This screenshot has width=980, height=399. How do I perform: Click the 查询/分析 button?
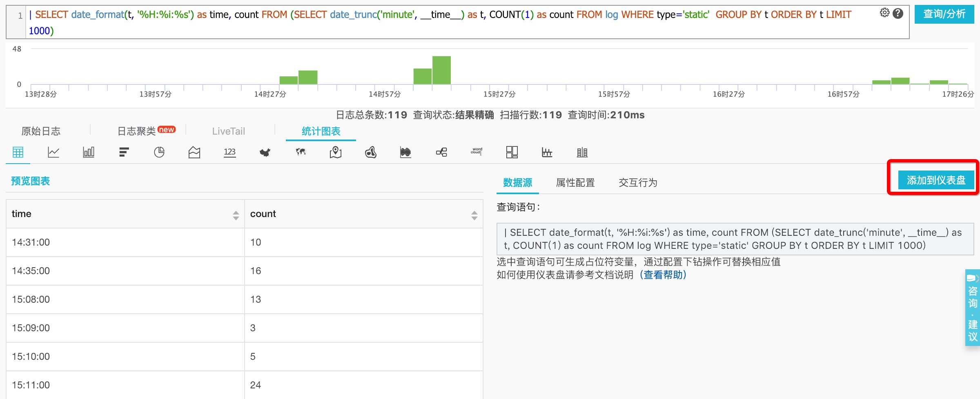click(944, 14)
